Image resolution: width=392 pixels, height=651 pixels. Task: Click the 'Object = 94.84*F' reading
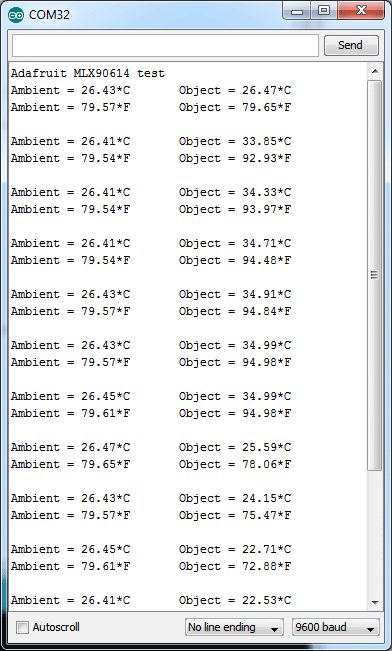click(235, 311)
